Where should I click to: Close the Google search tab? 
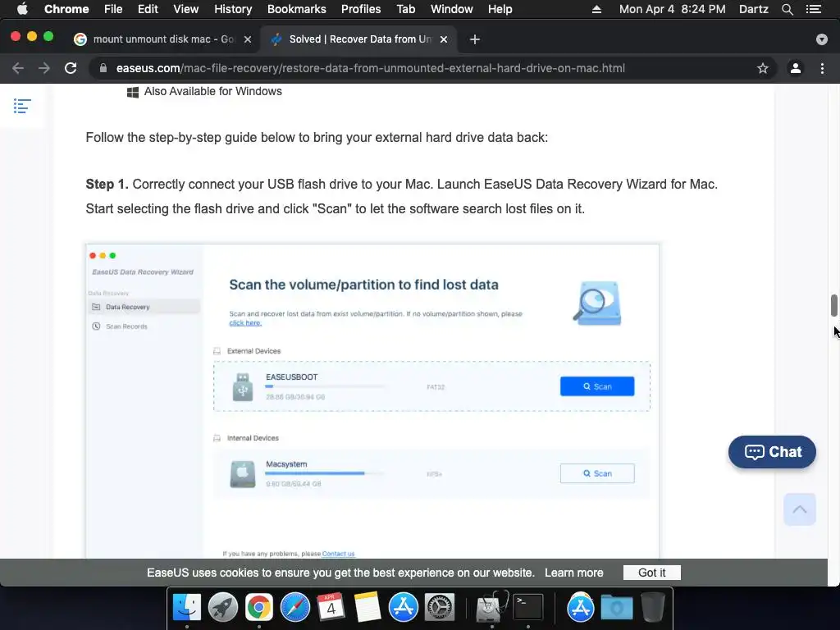(x=248, y=39)
